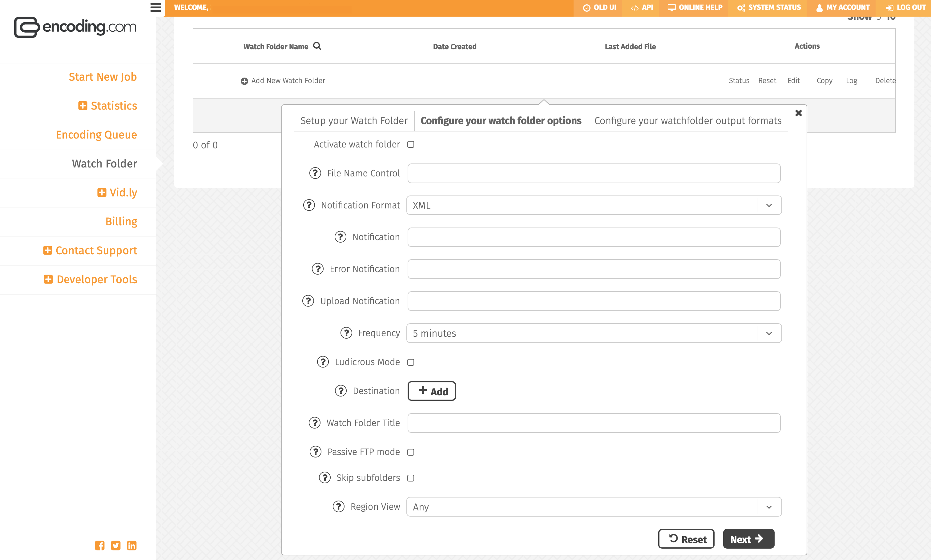Enable the Activate watch folder checkbox

411,144
